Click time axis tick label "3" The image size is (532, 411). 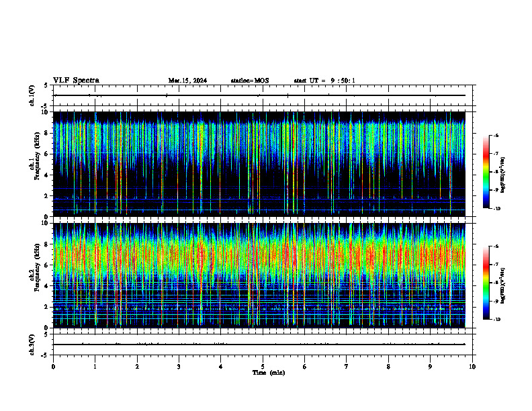pos(179,367)
